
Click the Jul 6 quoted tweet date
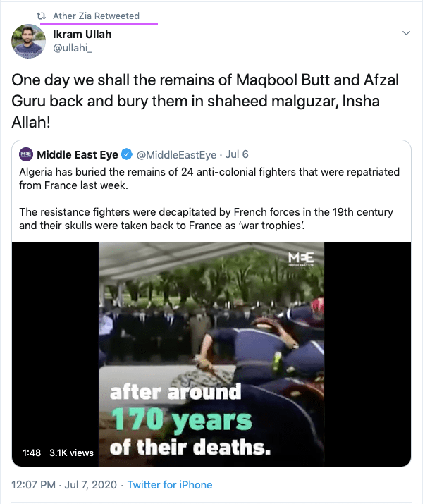pyautogui.click(x=237, y=154)
